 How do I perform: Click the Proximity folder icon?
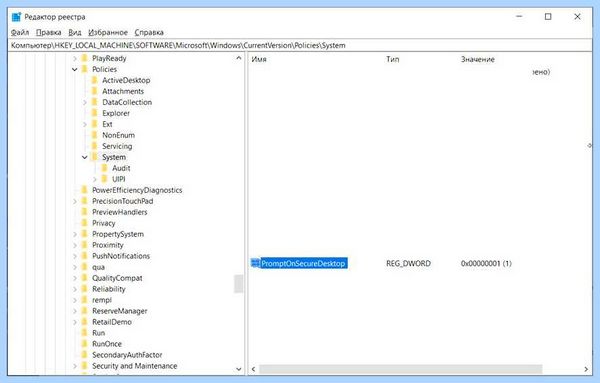(85, 245)
